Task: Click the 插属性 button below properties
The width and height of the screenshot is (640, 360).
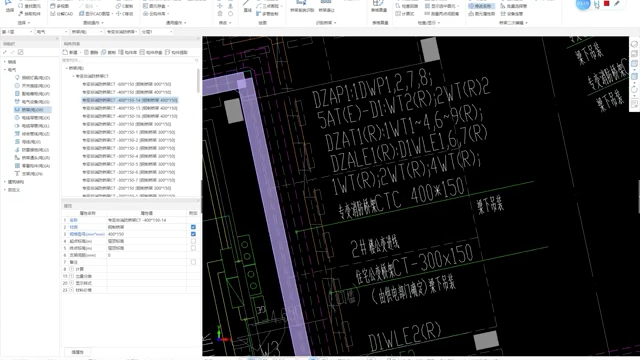Action: [x=78, y=352]
